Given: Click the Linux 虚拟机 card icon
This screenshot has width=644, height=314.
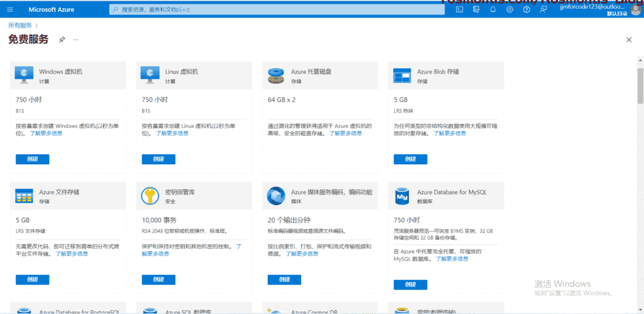Looking at the screenshot, I should click(150, 76).
